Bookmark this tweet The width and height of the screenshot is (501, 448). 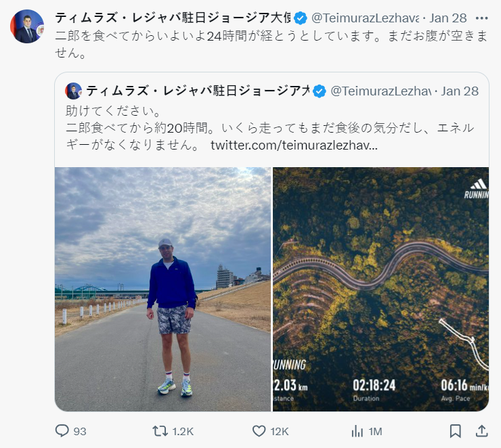[x=456, y=430]
